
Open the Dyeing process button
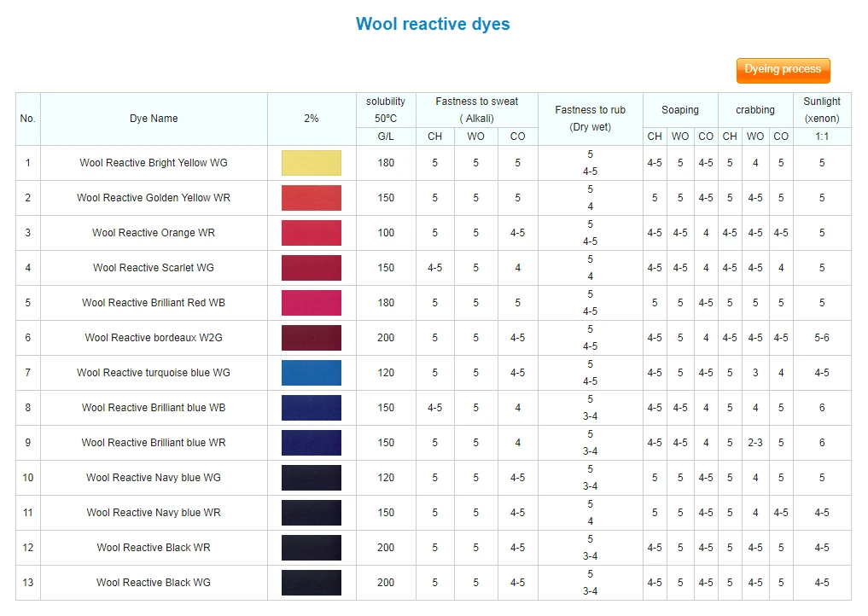click(783, 70)
